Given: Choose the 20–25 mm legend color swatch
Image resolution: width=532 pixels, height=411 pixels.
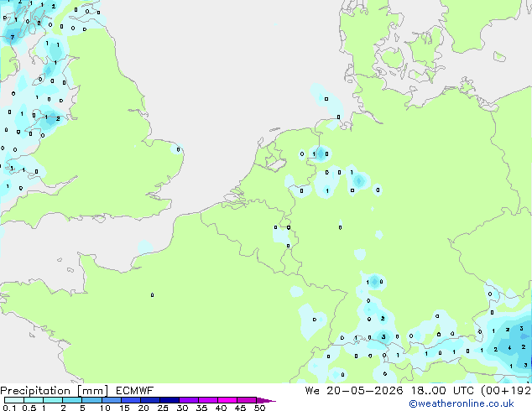Looking at the screenshot, I should pyautogui.click(x=150, y=400).
